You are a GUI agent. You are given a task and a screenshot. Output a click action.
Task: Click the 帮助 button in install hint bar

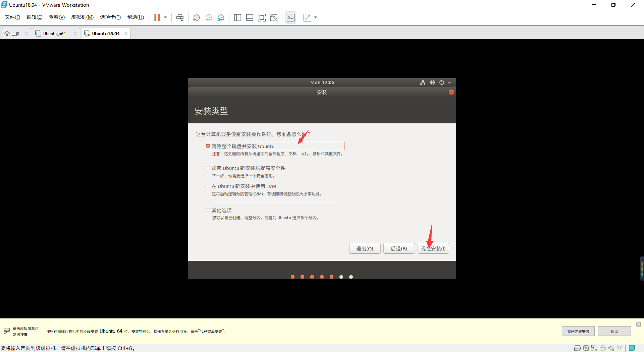(614, 331)
